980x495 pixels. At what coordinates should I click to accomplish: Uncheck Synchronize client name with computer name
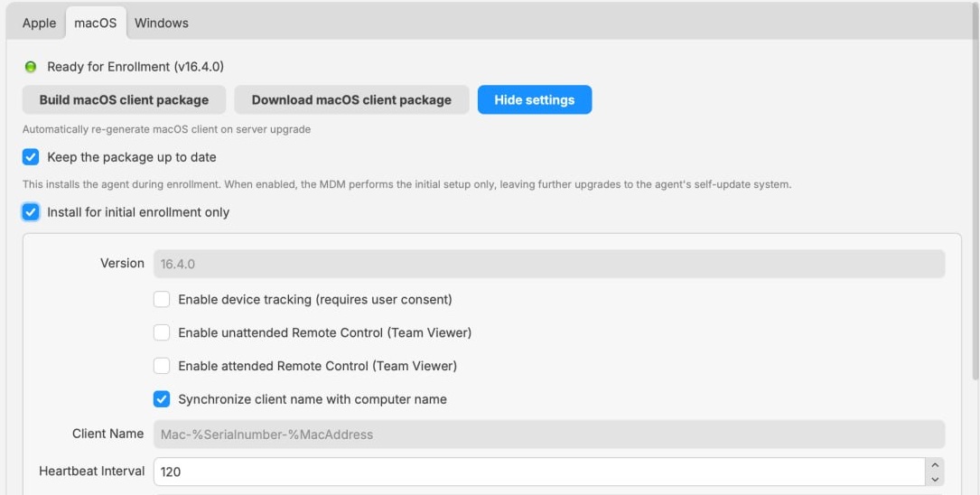162,398
